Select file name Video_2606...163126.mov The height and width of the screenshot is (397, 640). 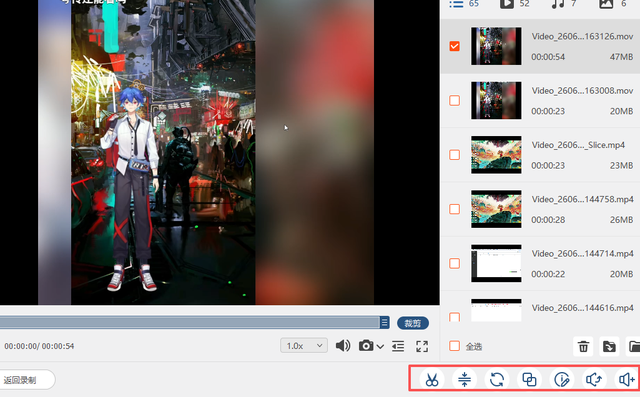click(x=582, y=36)
